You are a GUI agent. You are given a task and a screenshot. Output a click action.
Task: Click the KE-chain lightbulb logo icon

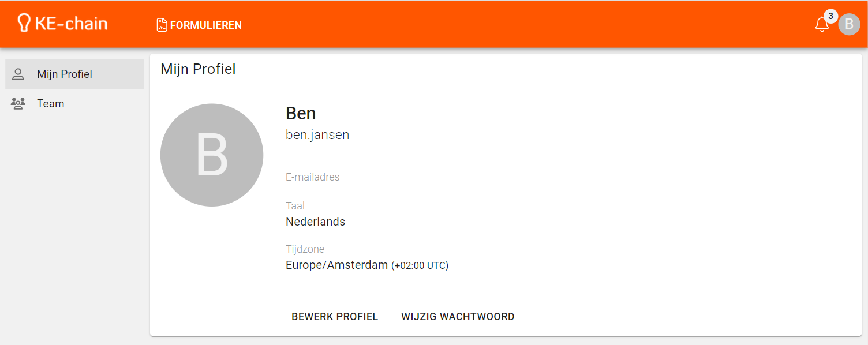pyautogui.click(x=23, y=23)
